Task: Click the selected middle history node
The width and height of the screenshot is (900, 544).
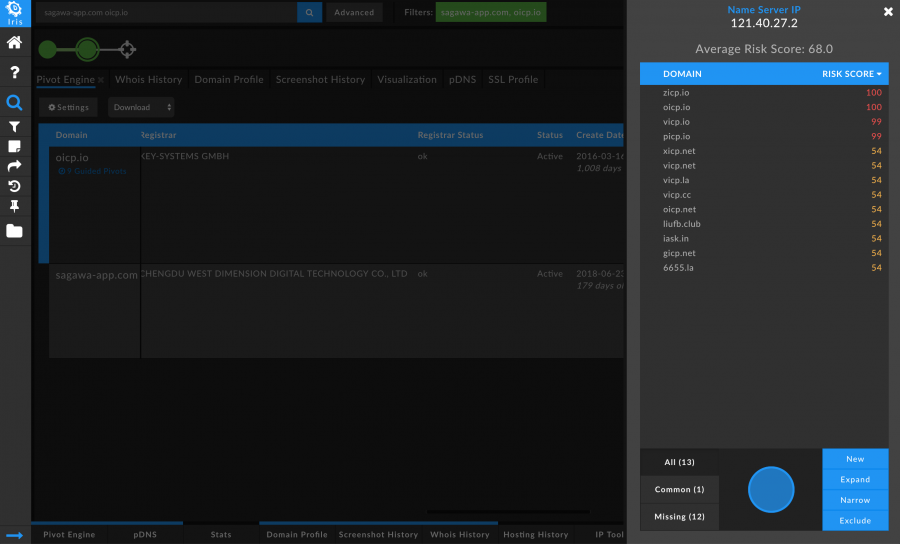Action: pyautogui.click(x=87, y=50)
